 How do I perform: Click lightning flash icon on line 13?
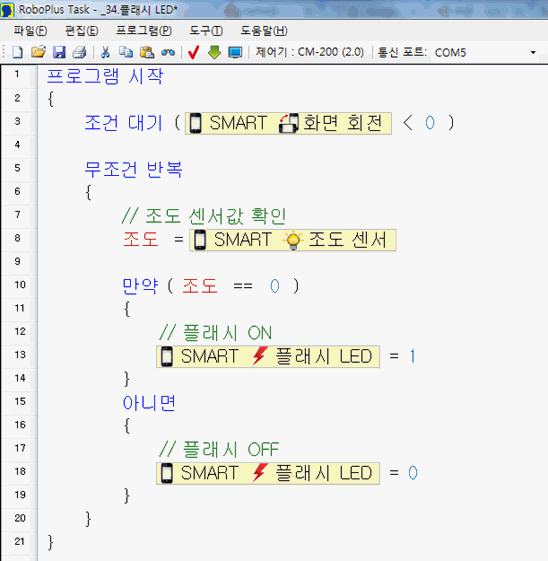(x=260, y=356)
